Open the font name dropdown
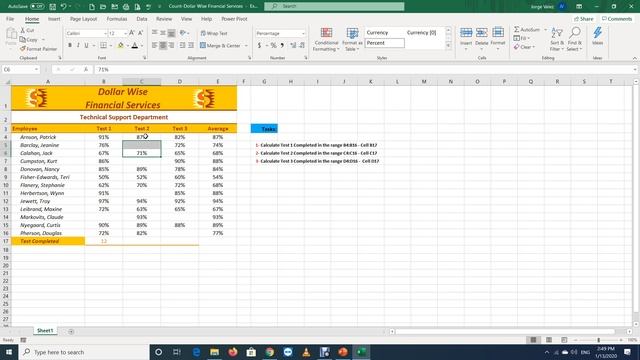640x360 pixels. click(105, 33)
